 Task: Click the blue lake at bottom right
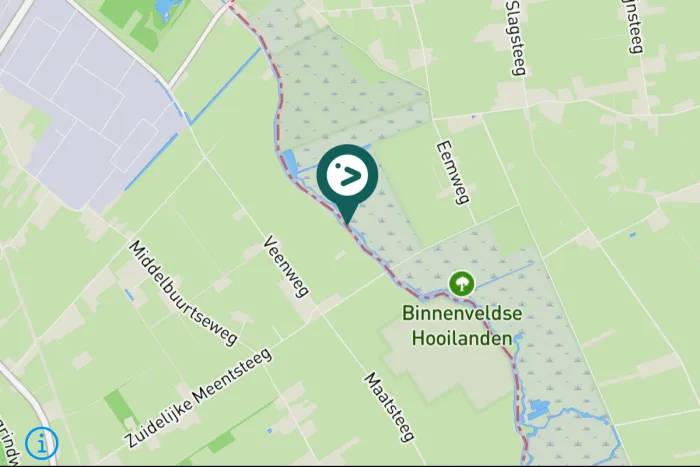pyautogui.click(x=538, y=409)
